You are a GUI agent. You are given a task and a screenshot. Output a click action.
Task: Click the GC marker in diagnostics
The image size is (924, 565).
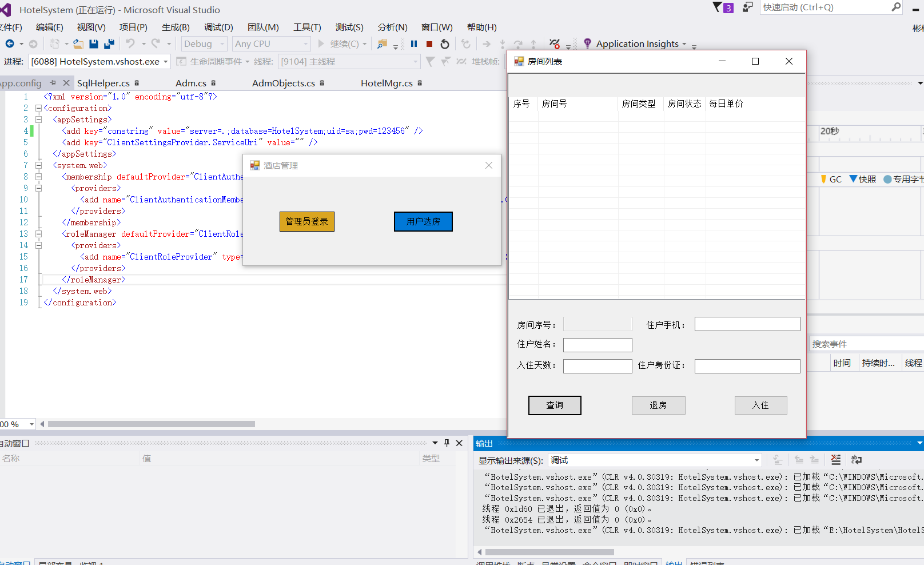coord(831,179)
